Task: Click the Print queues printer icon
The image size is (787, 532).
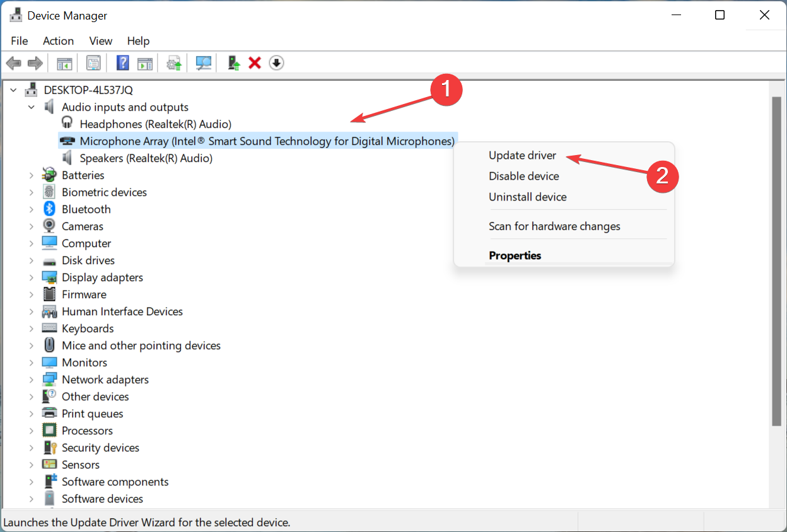Action: pyautogui.click(x=49, y=413)
